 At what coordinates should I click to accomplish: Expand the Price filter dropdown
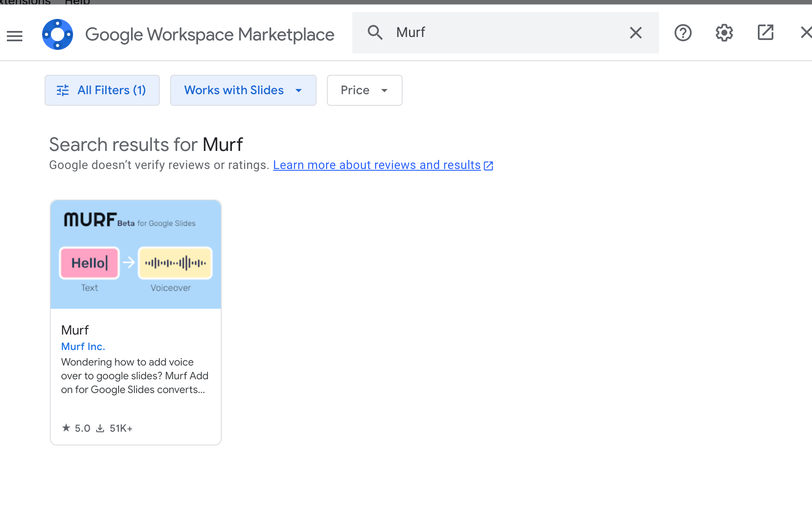pyautogui.click(x=364, y=90)
